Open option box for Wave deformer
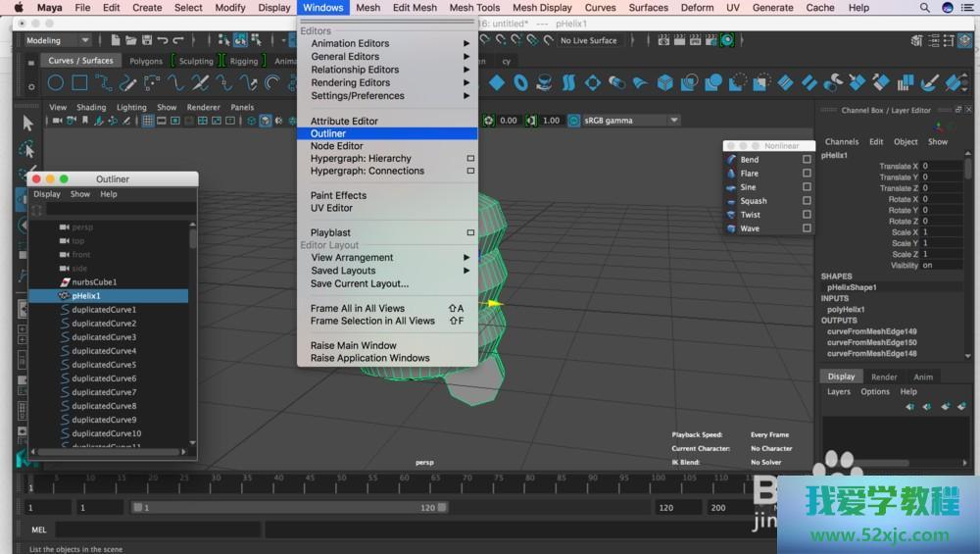 pos(807,227)
